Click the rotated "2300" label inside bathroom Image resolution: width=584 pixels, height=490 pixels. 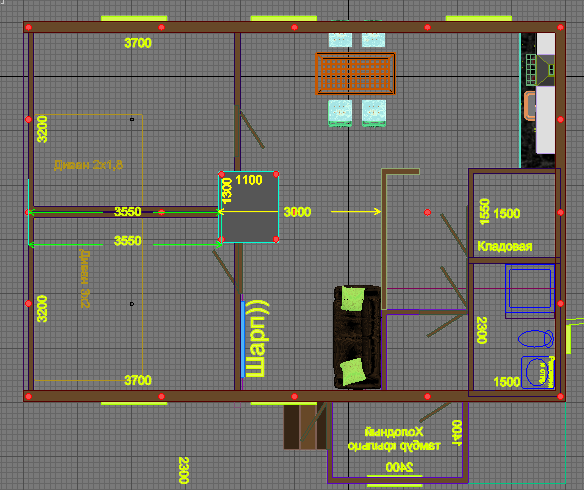[x=482, y=330]
